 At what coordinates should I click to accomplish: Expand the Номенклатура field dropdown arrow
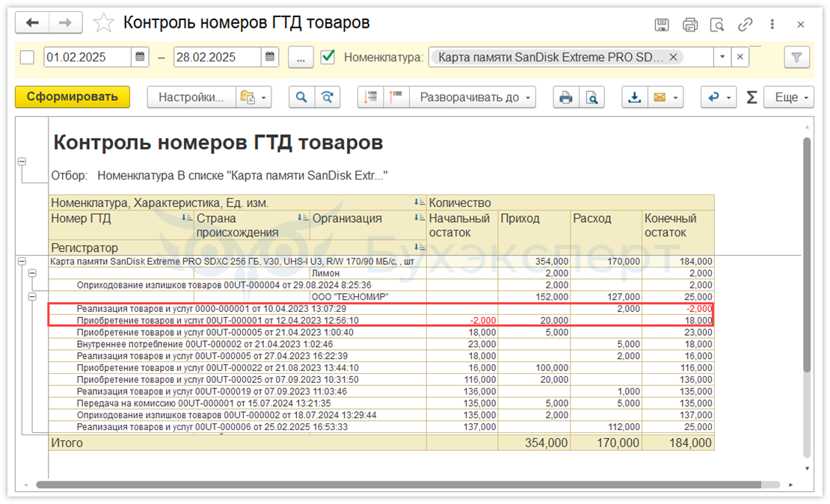(x=722, y=58)
